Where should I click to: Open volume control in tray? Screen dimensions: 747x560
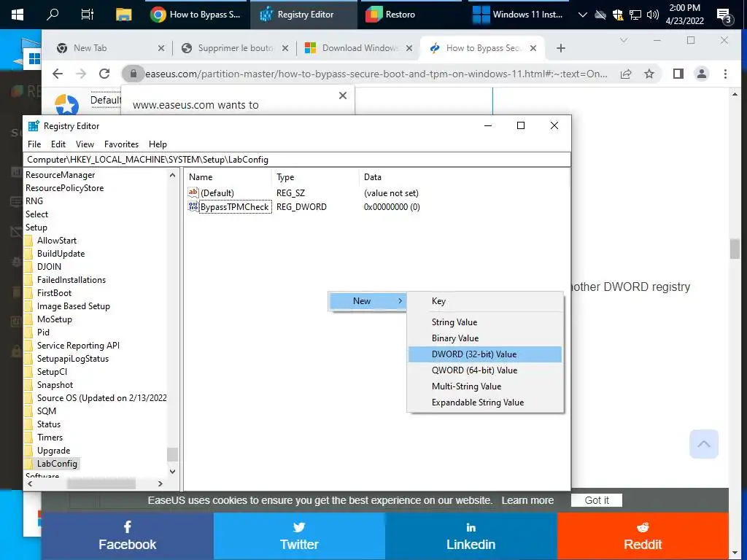653,15
